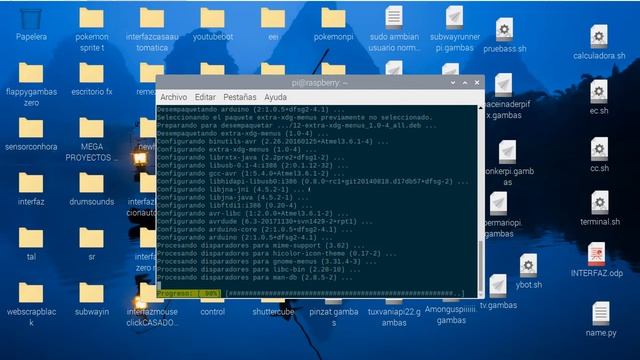Open the sudo armbian text file
Image resolution: width=640 pixels, height=360 pixels.
(x=394, y=17)
